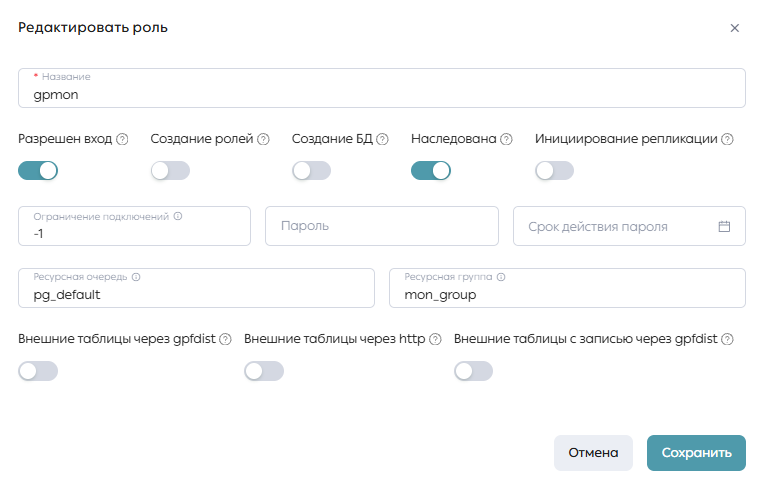Click help icon for таблицы с записью через gpfdist

pos(727,340)
